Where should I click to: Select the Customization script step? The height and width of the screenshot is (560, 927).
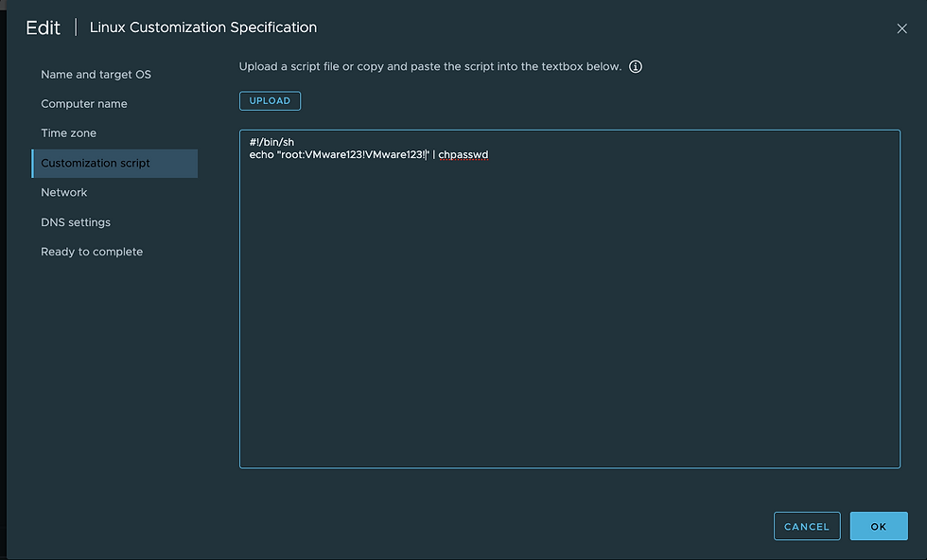pos(114,164)
